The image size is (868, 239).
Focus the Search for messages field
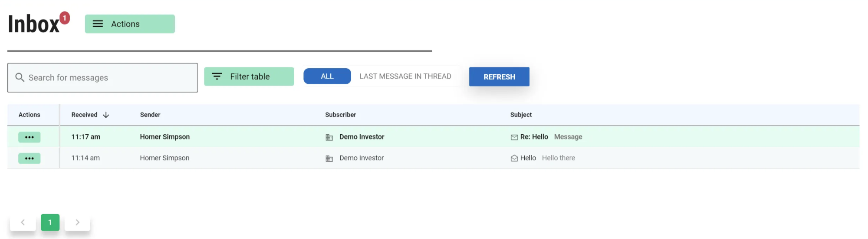click(x=108, y=78)
